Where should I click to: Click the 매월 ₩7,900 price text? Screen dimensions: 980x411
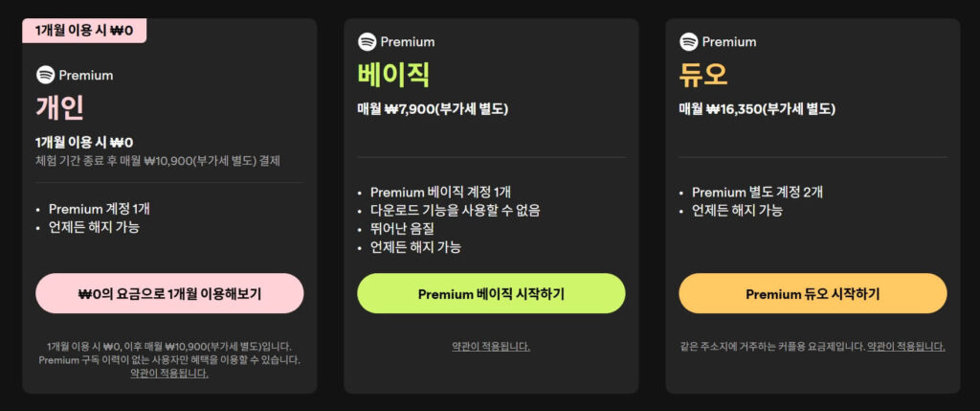[433, 108]
